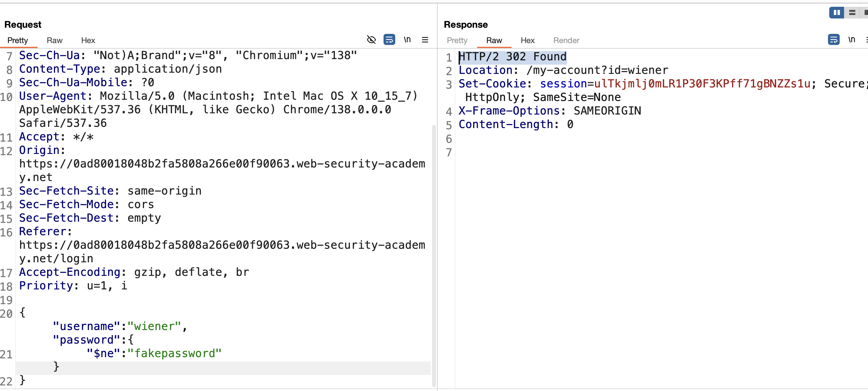Click the Accept header name

(39, 137)
